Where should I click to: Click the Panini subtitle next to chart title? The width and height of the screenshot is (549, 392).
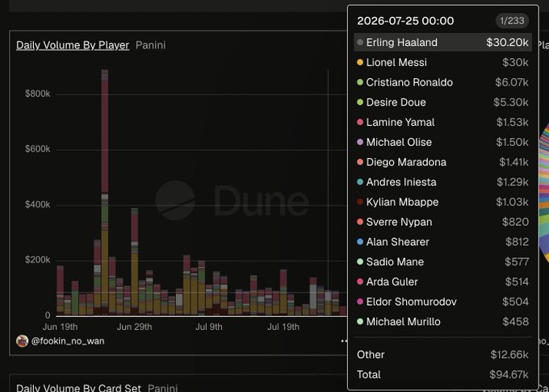tap(150, 45)
